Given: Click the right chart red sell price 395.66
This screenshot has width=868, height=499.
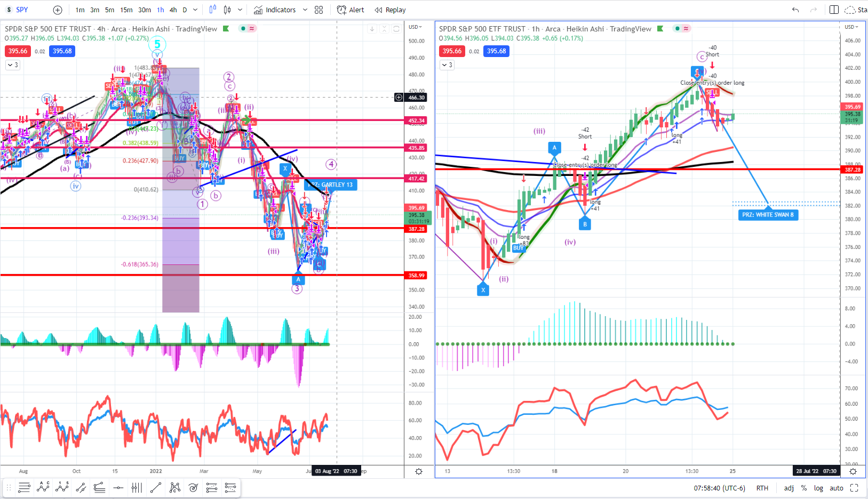Looking at the screenshot, I should pos(452,51).
